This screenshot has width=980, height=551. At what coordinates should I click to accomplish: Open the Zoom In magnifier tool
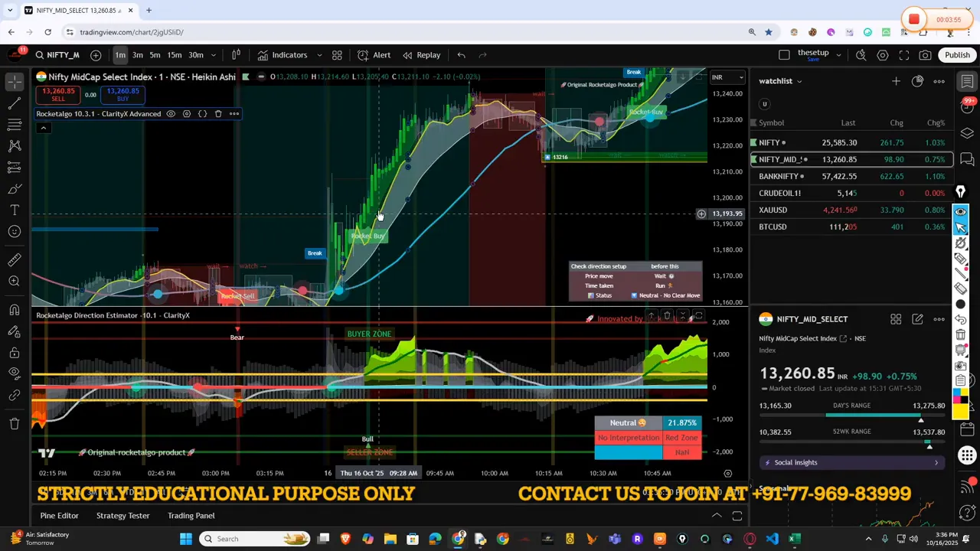(x=14, y=282)
